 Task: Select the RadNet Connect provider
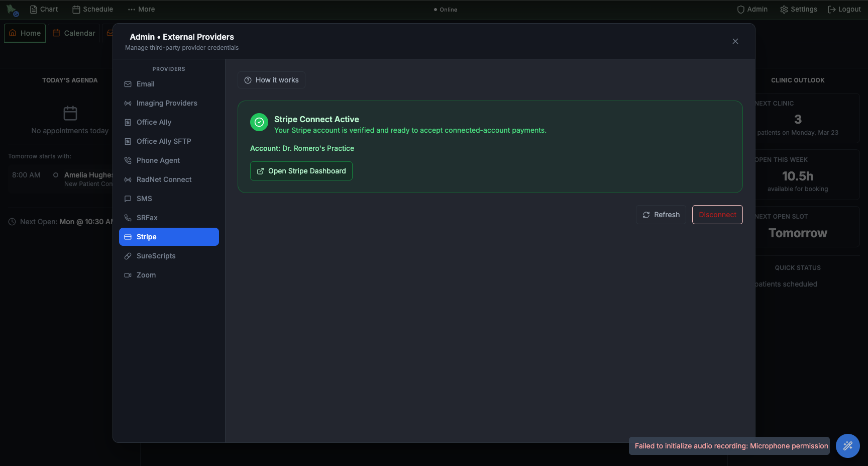pos(169,179)
